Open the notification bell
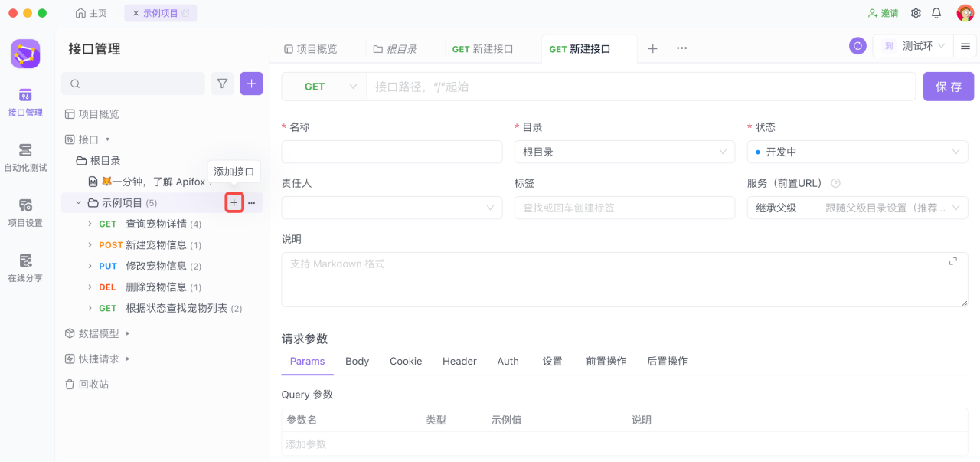This screenshot has height=462, width=980. [x=936, y=13]
